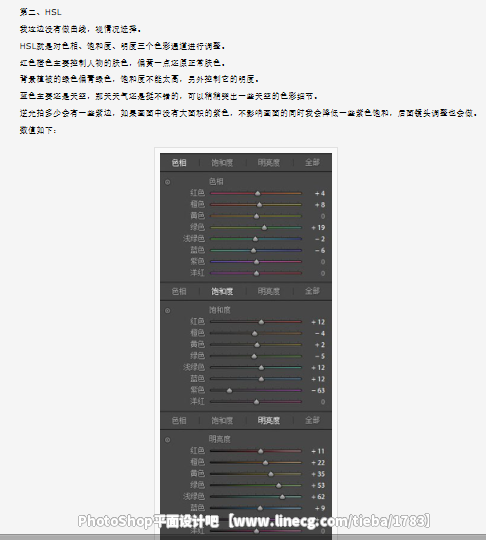Click the 黄色 hue slider set to 0

pyautogui.click(x=256, y=216)
